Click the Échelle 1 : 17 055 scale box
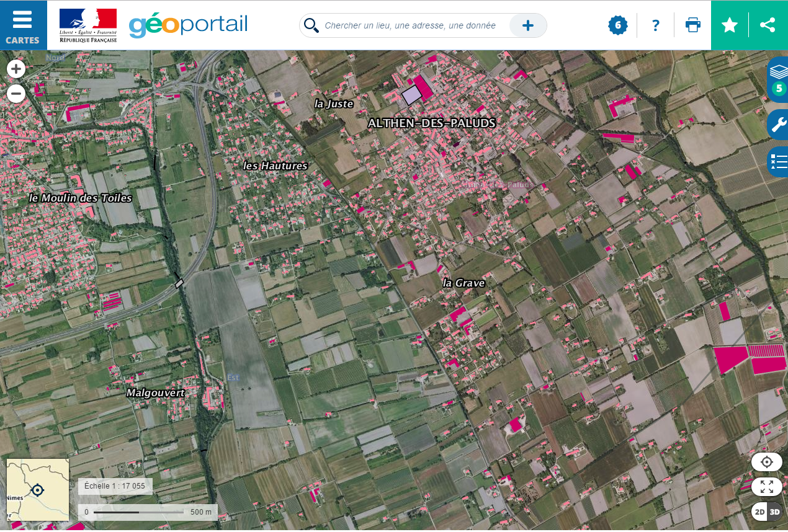788x532 pixels. 115,486
